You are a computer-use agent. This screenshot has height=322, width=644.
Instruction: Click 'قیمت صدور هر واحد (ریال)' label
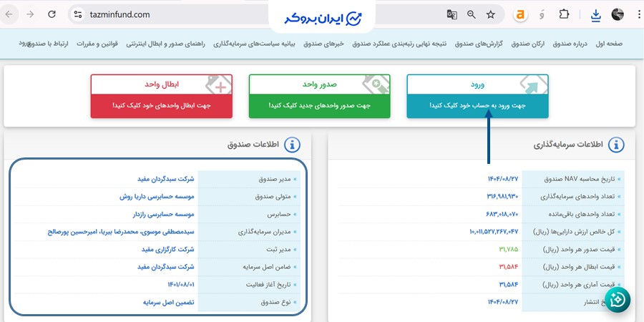pos(579,249)
